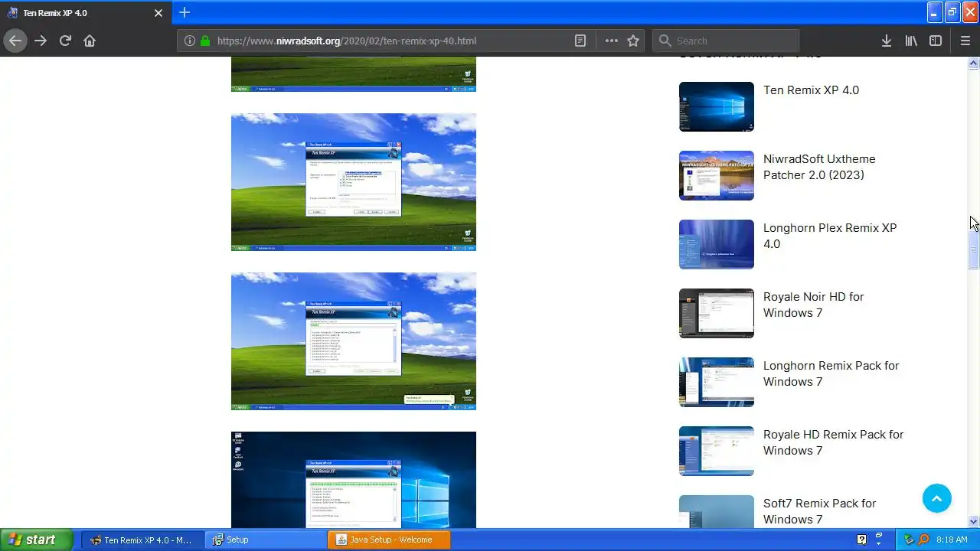The image size is (980, 551).
Task: Go back to the previous page
Action: 15,41
